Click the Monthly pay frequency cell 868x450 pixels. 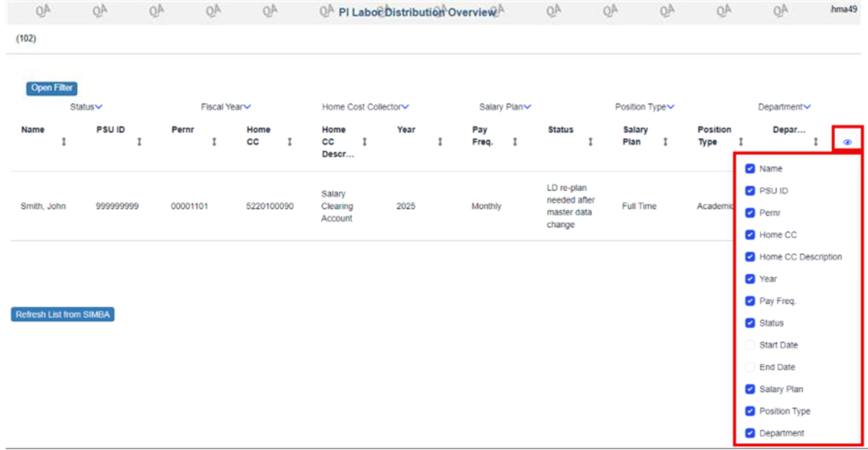coord(486,206)
